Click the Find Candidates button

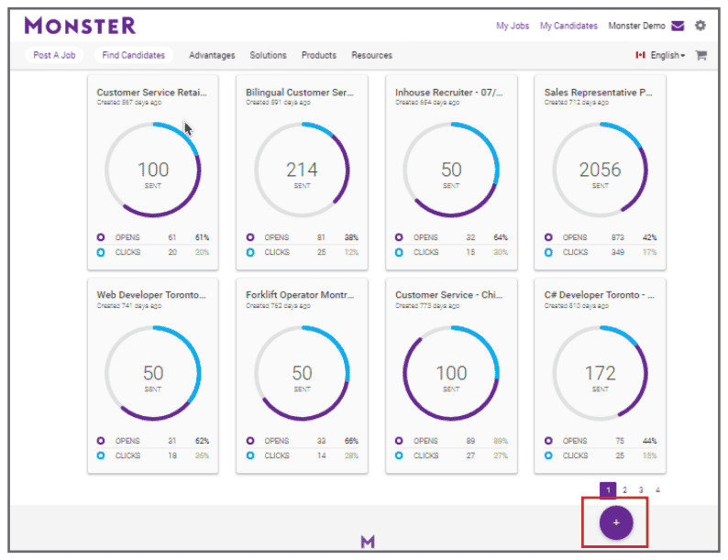(133, 55)
